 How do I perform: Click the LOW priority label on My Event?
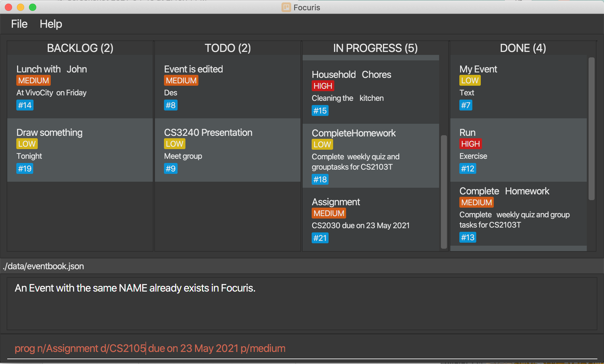(x=470, y=81)
